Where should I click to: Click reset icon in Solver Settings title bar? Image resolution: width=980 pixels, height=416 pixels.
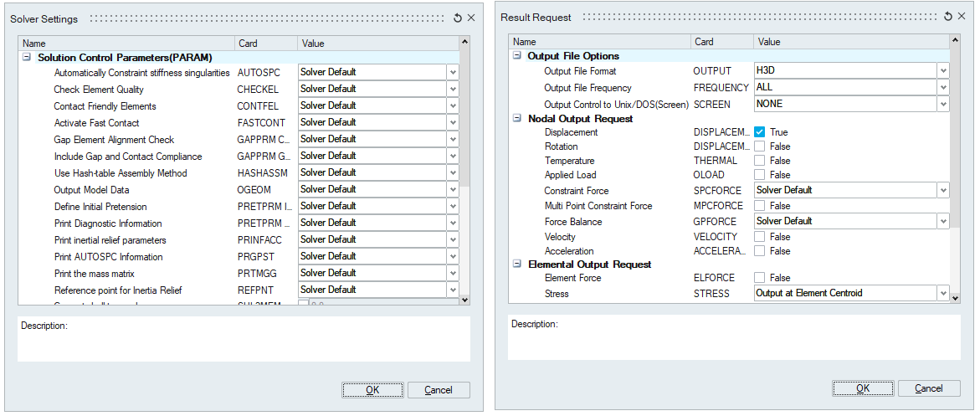[458, 18]
